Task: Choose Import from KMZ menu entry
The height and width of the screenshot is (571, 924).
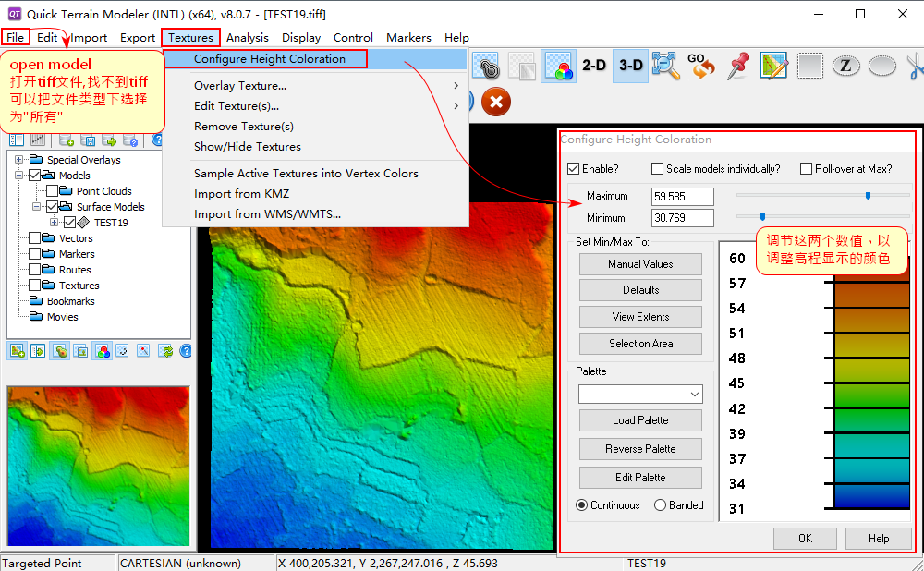Action: 241,194
